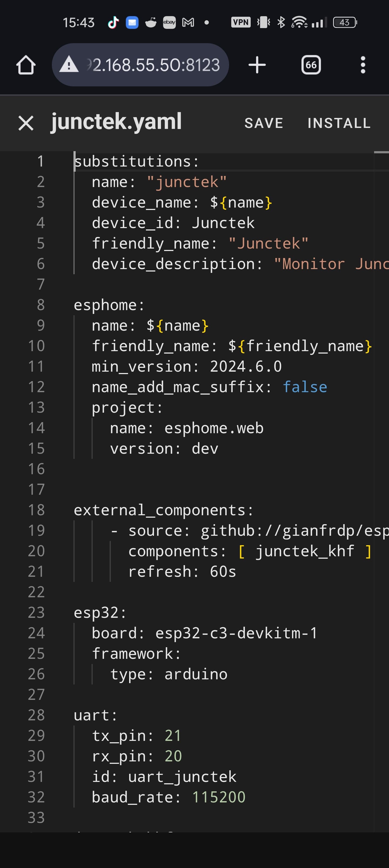Tap the eBay notification icon in status bar
This screenshot has height=868, width=389.
click(x=169, y=23)
